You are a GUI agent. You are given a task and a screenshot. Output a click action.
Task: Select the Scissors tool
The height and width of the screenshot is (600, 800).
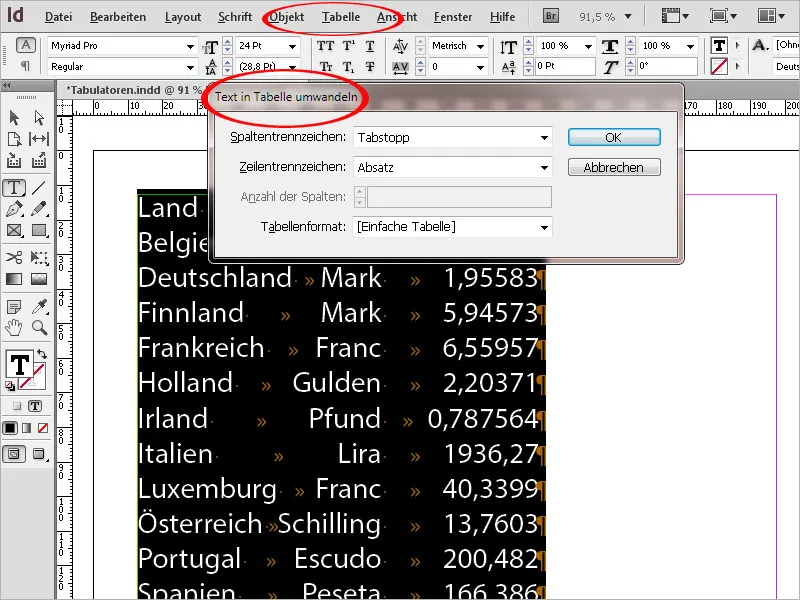pyautogui.click(x=14, y=257)
